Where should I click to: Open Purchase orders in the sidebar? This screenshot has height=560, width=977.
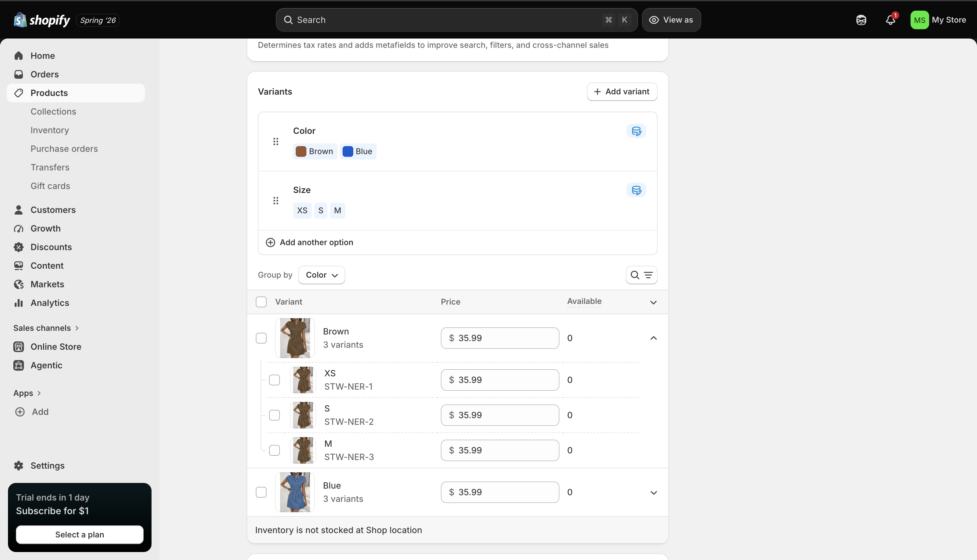64,149
